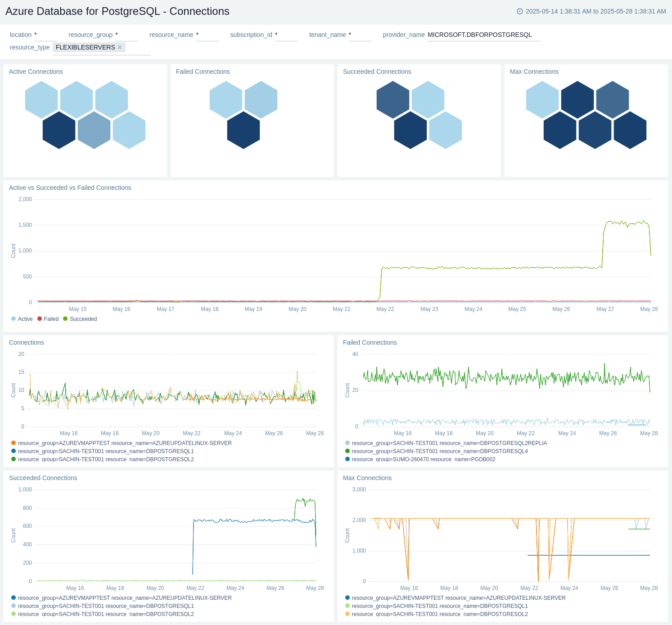
Task: Click the resource_name filter field
Action: [x=207, y=35]
